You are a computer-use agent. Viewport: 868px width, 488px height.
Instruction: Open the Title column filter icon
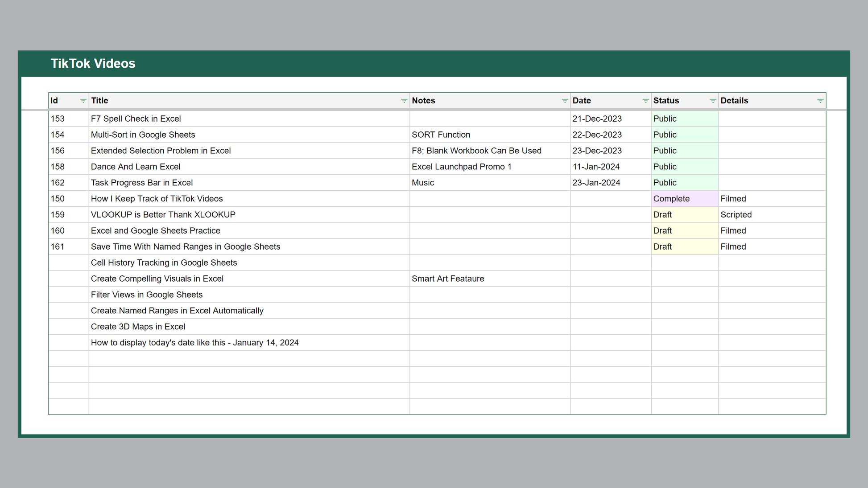[404, 101]
